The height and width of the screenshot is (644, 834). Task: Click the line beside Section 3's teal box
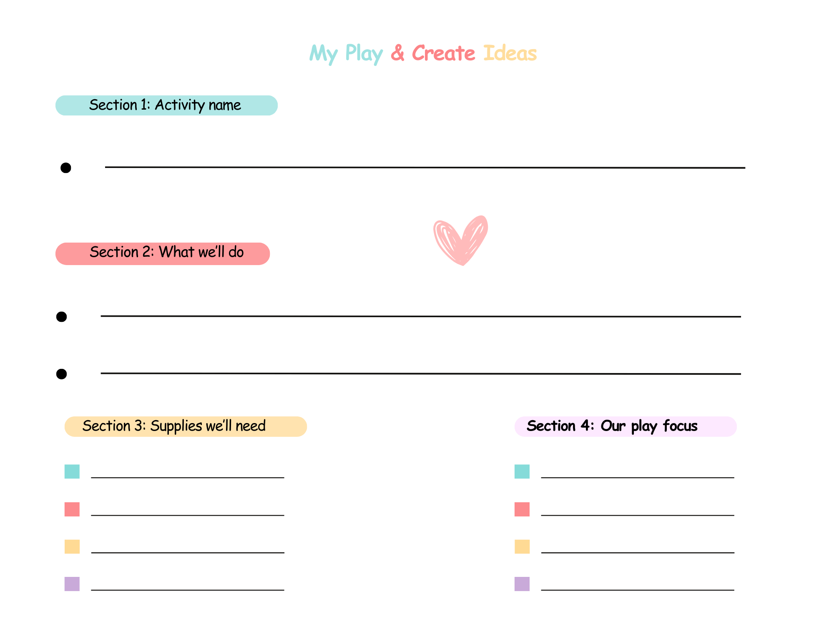pyautogui.click(x=188, y=477)
